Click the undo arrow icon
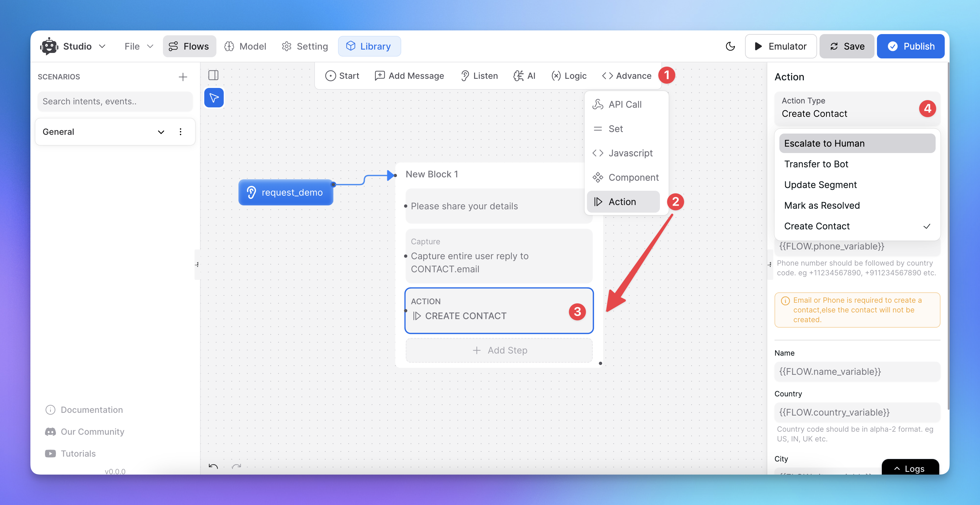The width and height of the screenshot is (980, 505). point(213,466)
